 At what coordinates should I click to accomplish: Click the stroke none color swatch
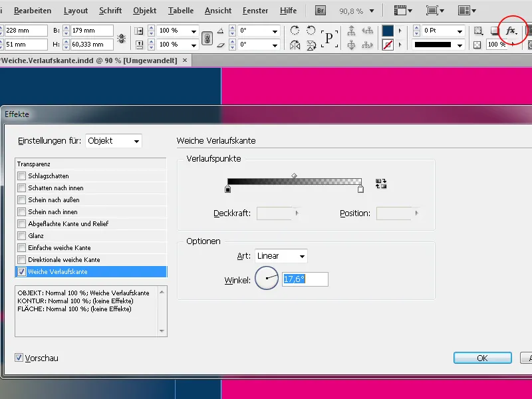[388, 45]
